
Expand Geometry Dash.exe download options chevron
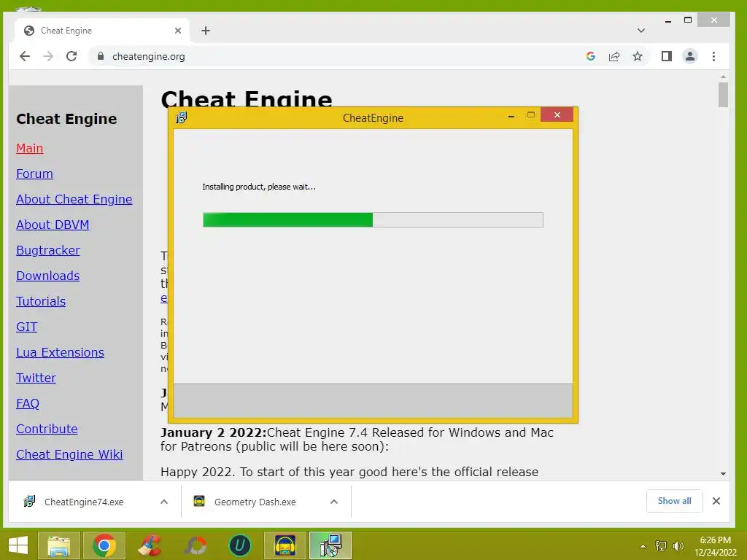click(334, 502)
